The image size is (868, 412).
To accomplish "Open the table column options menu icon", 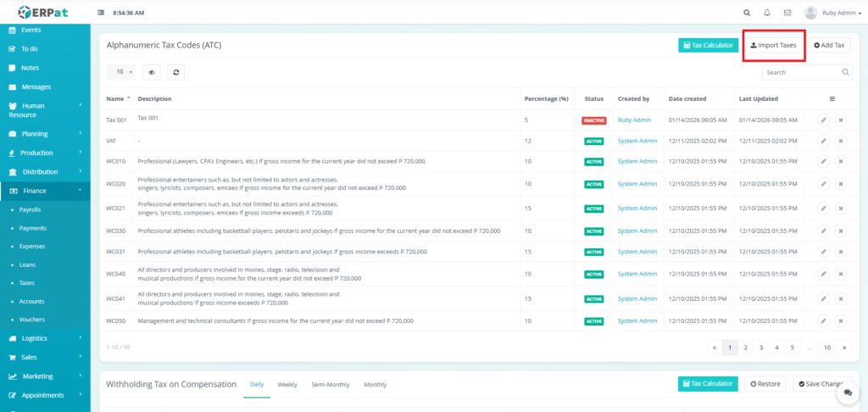I will [x=832, y=99].
